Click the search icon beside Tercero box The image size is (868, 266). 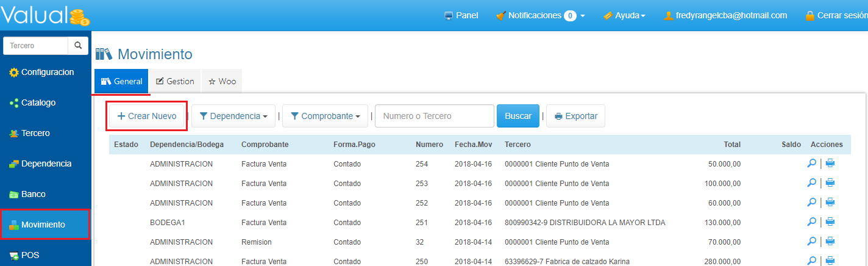coord(78,46)
